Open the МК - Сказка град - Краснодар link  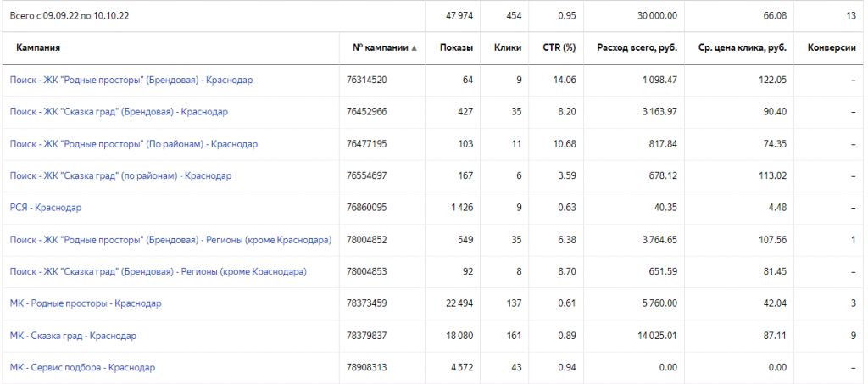[x=73, y=336]
